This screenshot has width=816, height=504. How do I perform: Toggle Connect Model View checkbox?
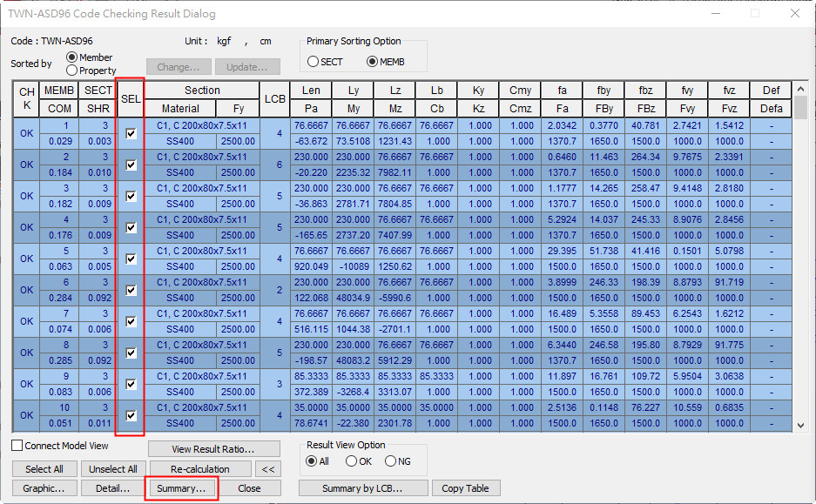[x=17, y=446]
